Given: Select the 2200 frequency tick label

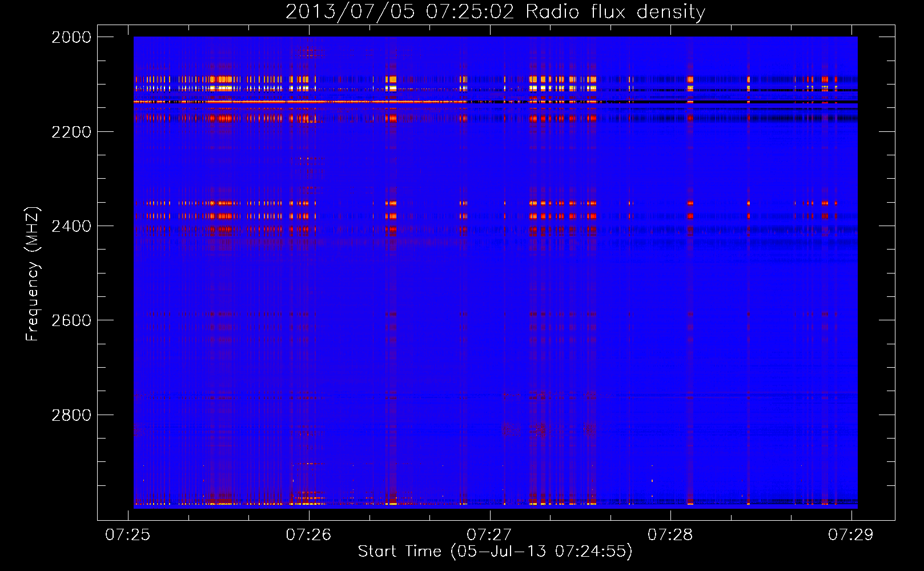Looking at the screenshot, I should 71,132.
